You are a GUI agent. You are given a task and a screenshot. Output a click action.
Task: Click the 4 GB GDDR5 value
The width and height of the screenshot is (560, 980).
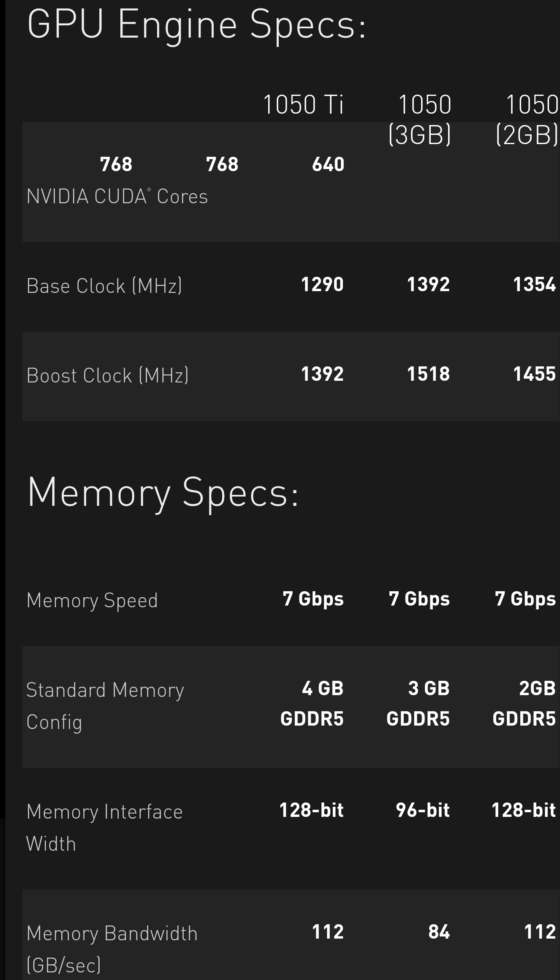[312, 704]
